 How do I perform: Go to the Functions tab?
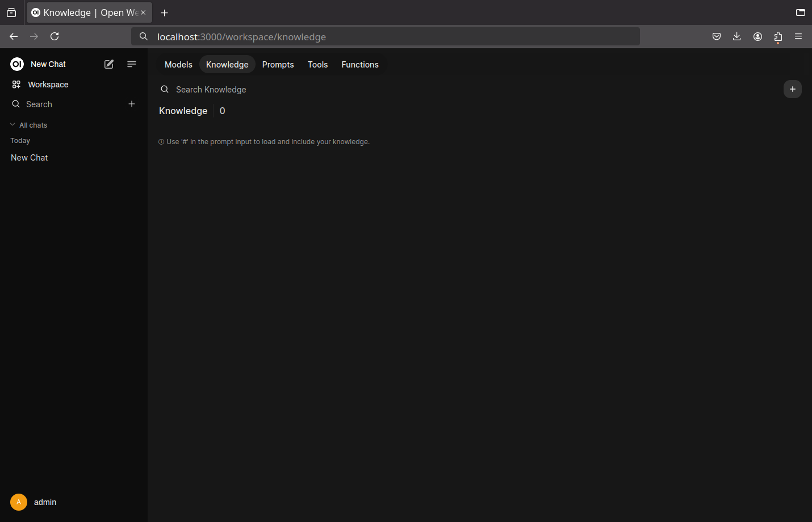[359, 65]
